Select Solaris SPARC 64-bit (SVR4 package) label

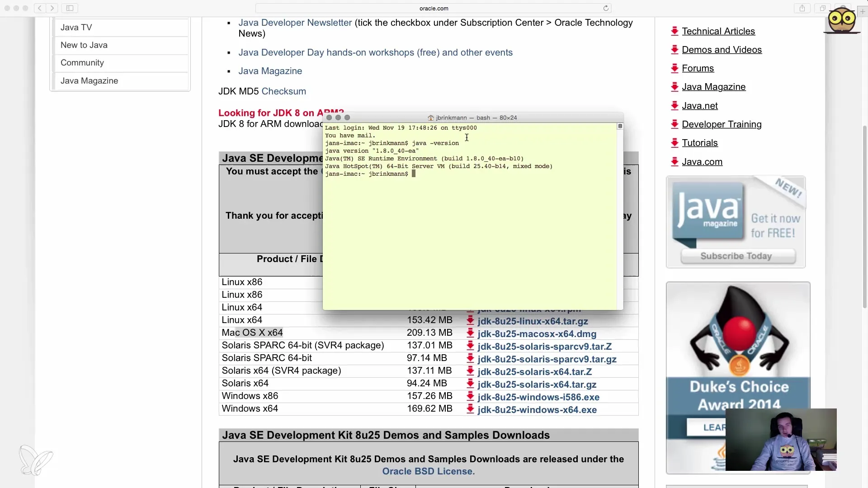(303, 346)
